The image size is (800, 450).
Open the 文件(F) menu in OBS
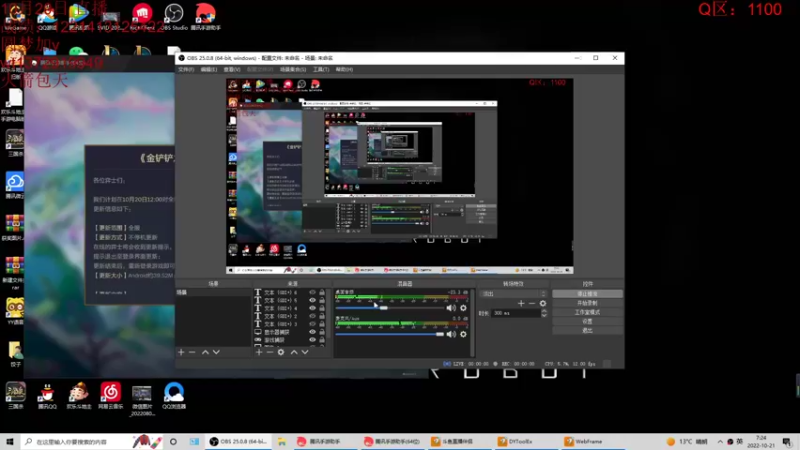click(x=185, y=70)
